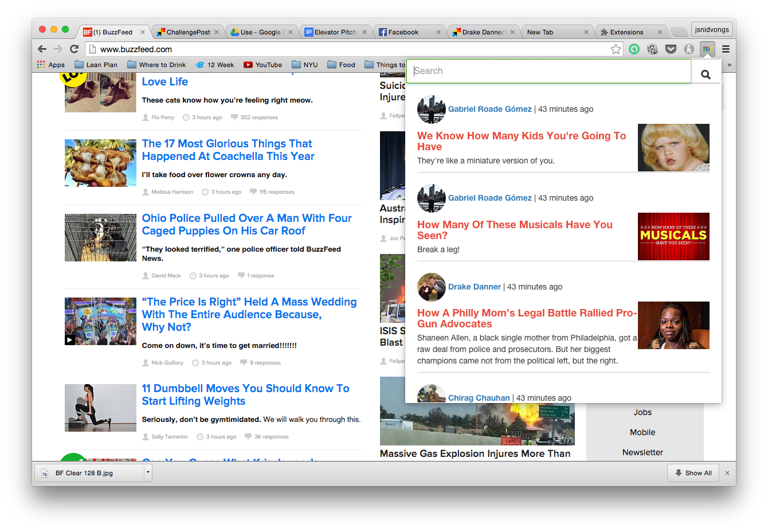Click the comment icon beside 115 responses
This screenshot has width=768, height=532.
pyautogui.click(x=253, y=191)
